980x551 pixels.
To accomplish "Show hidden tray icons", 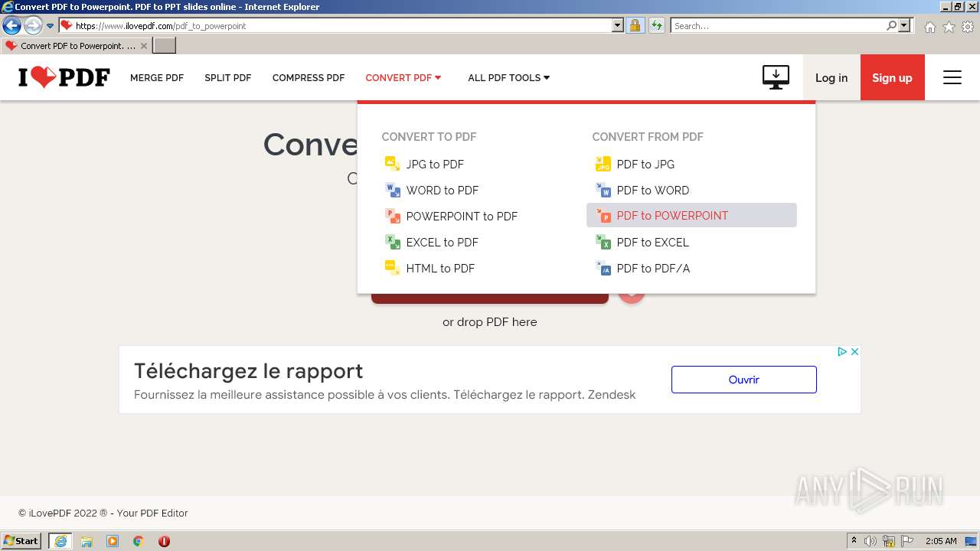I will (x=854, y=541).
